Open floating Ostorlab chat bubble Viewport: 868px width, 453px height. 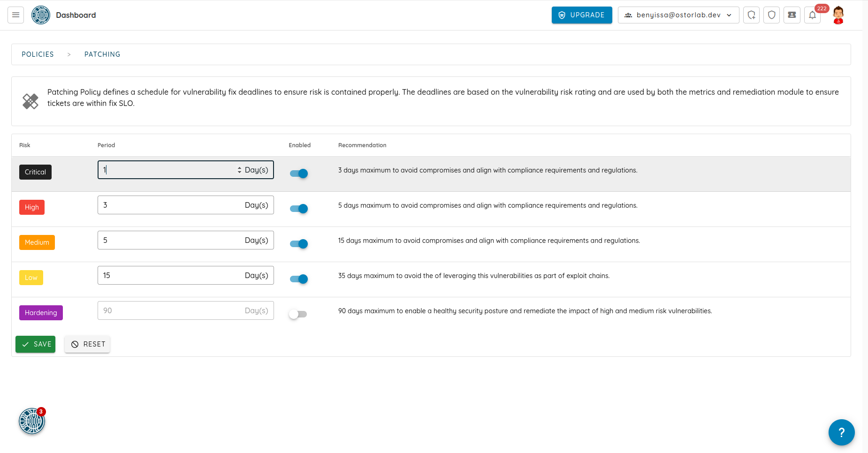[32, 421]
